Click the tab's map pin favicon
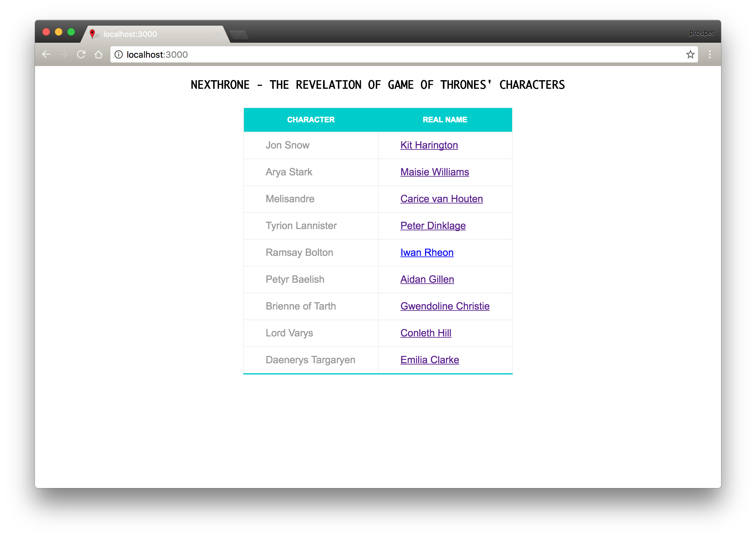Image resolution: width=756 pixels, height=538 pixels. 92,34
